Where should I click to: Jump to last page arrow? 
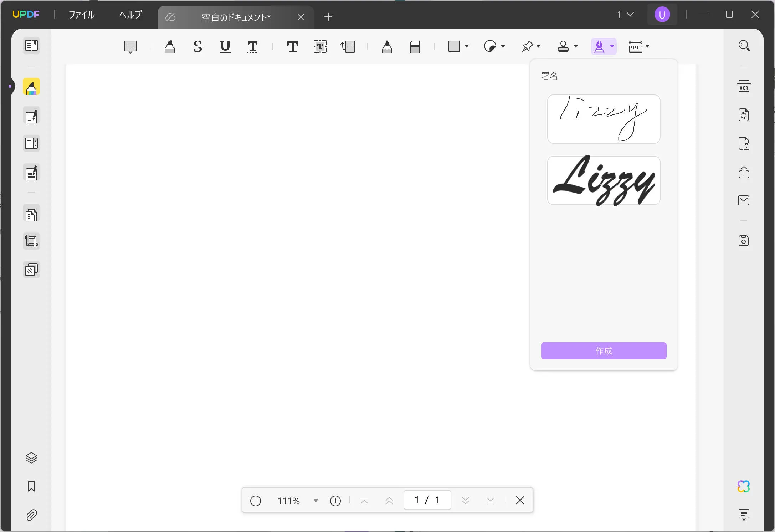point(491,501)
